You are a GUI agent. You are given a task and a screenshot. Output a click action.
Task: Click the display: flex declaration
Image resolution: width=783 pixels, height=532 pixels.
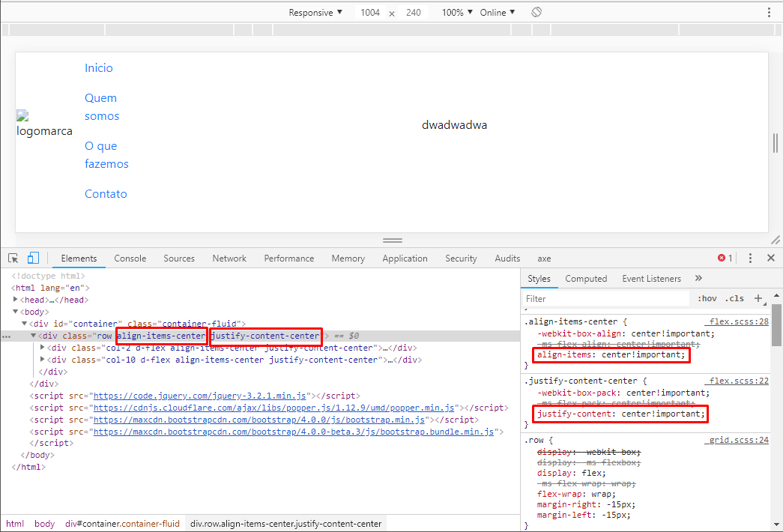tap(571, 473)
